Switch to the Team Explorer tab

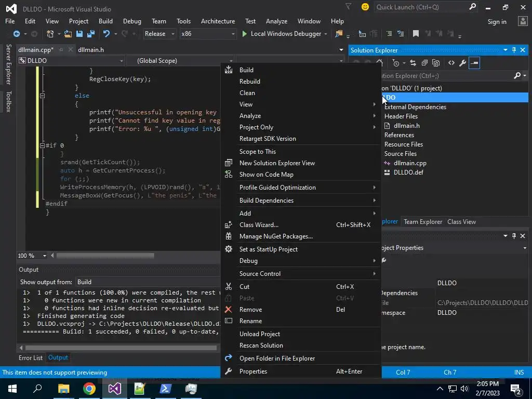coord(423,221)
